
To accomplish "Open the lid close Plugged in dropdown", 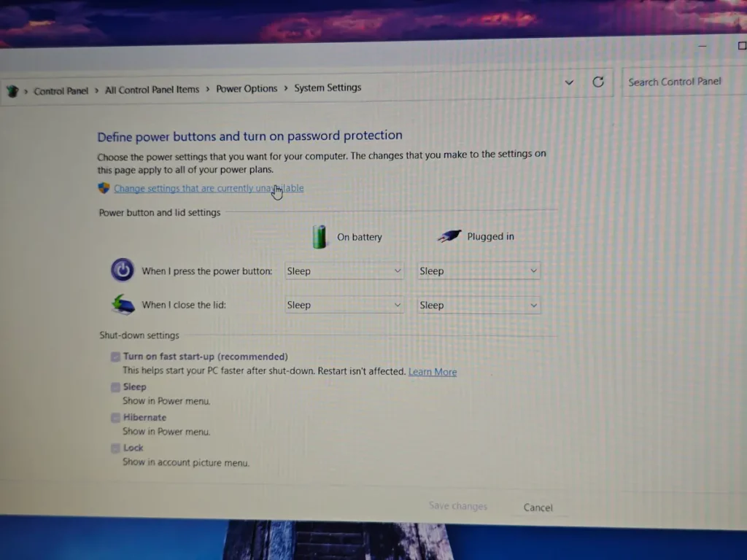I will tap(478, 305).
